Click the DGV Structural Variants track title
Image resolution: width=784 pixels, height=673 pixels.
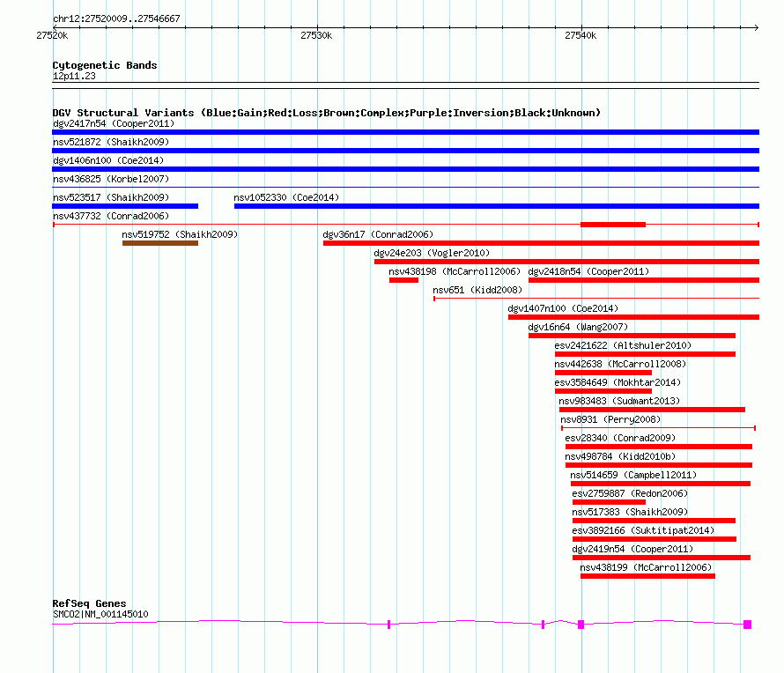pyautogui.click(x=327, y=113)
